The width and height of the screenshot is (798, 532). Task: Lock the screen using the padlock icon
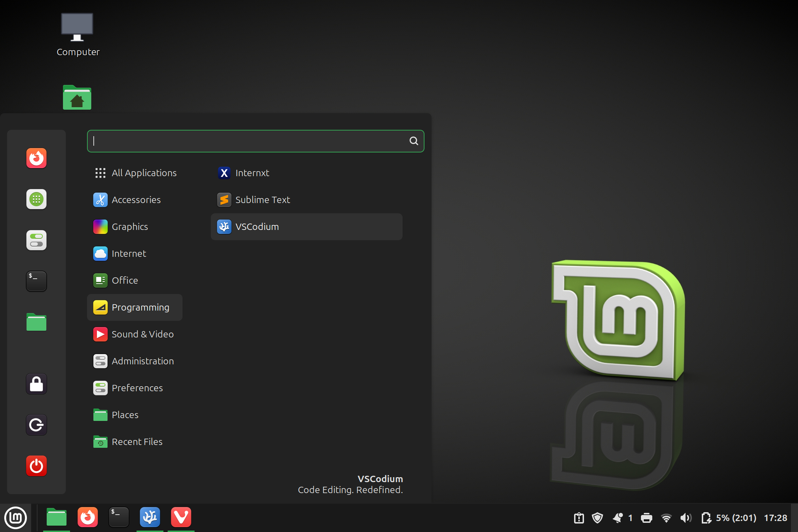[36, 384]
